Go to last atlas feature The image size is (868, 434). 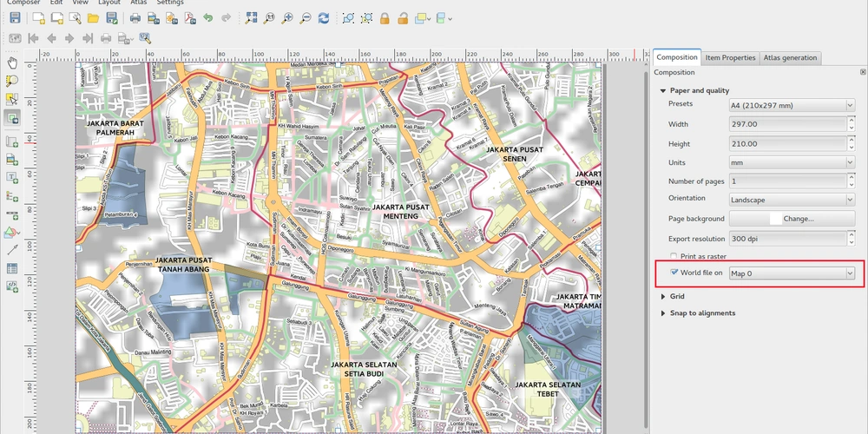point(88,38)
